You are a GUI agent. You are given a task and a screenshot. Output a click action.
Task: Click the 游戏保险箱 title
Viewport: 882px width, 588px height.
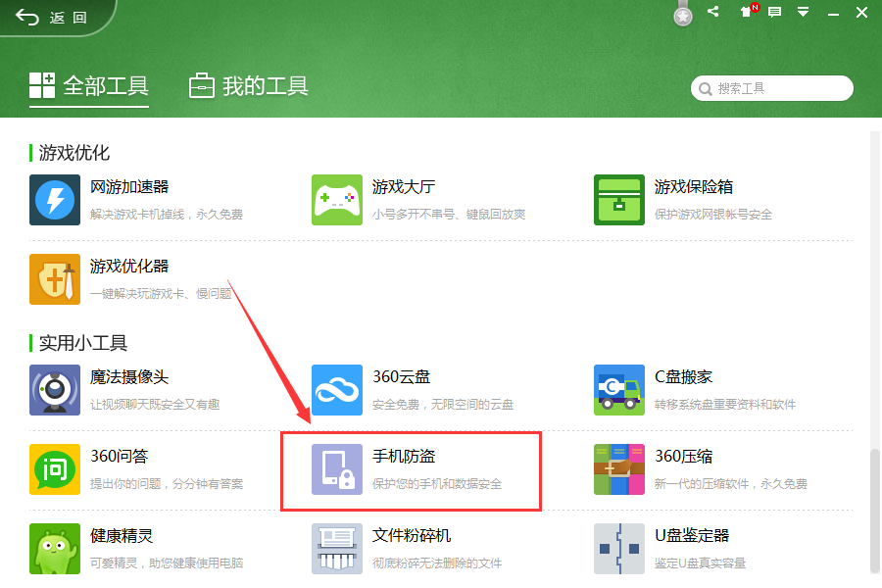tap(694, 187)
